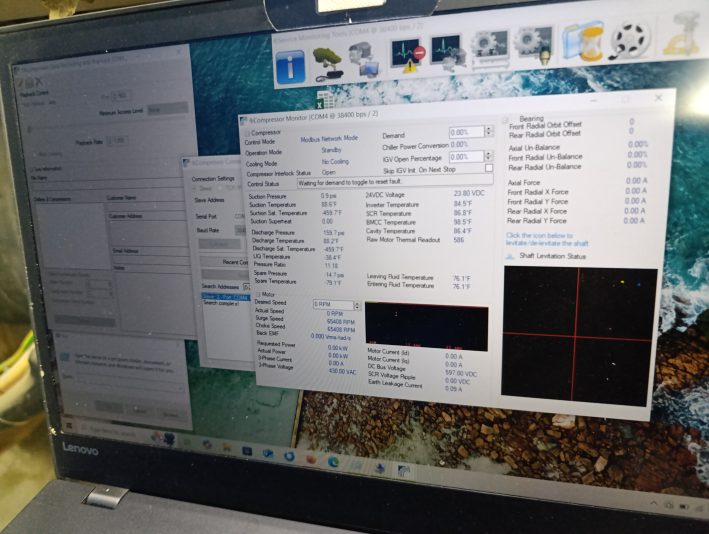Click the Playback Rate field in the playback window

pyautogui.click(x=116, y=141)
